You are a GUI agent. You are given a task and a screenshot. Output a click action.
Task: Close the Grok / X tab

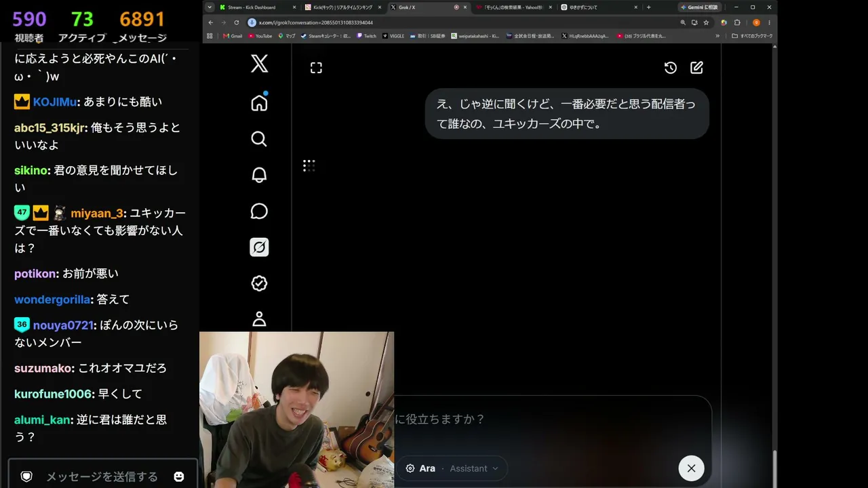point(465,7)
